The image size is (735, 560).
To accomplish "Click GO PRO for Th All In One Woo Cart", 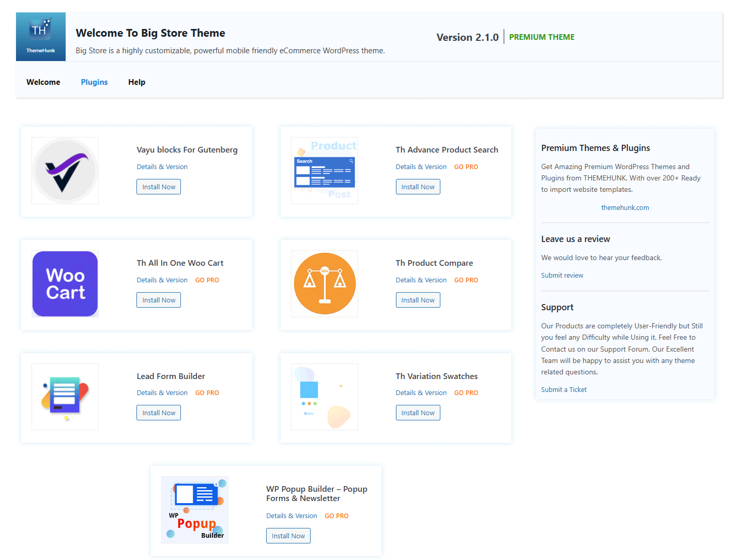I will coord(207,280).
